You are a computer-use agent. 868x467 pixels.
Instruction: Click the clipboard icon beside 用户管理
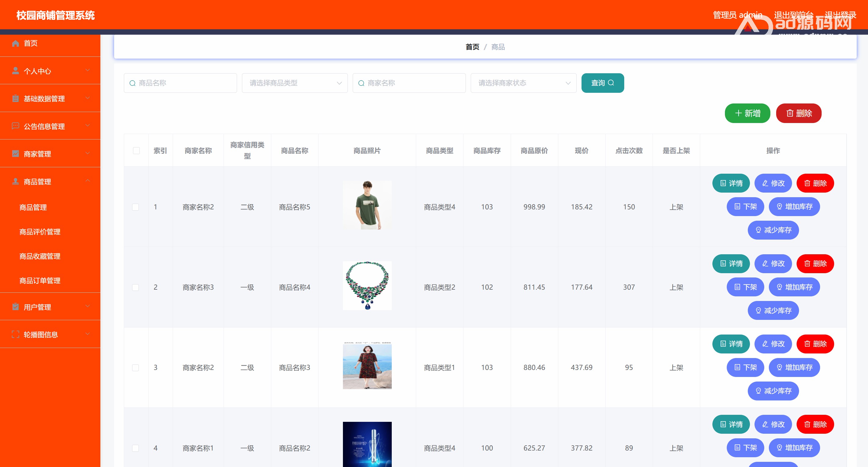15,307
